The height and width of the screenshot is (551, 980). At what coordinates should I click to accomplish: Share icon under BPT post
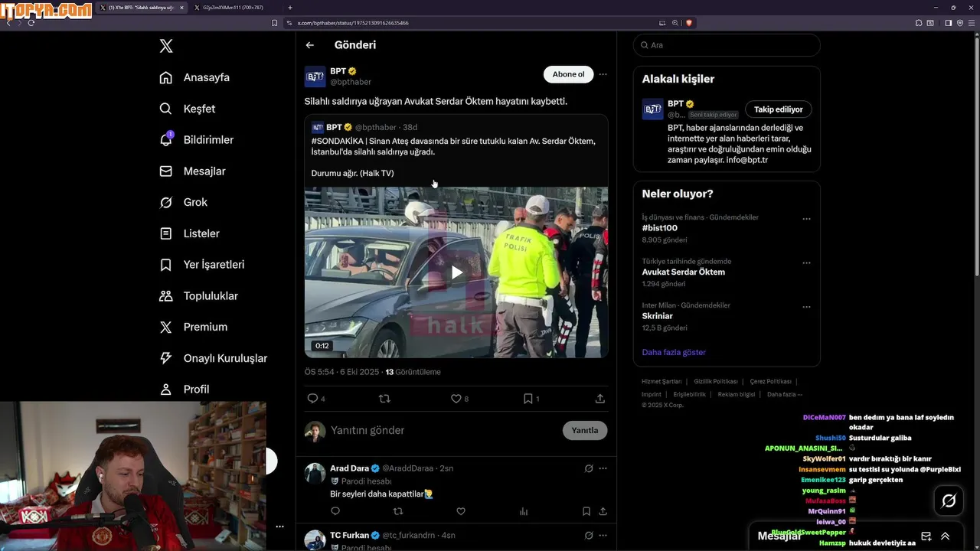point(600,399)
